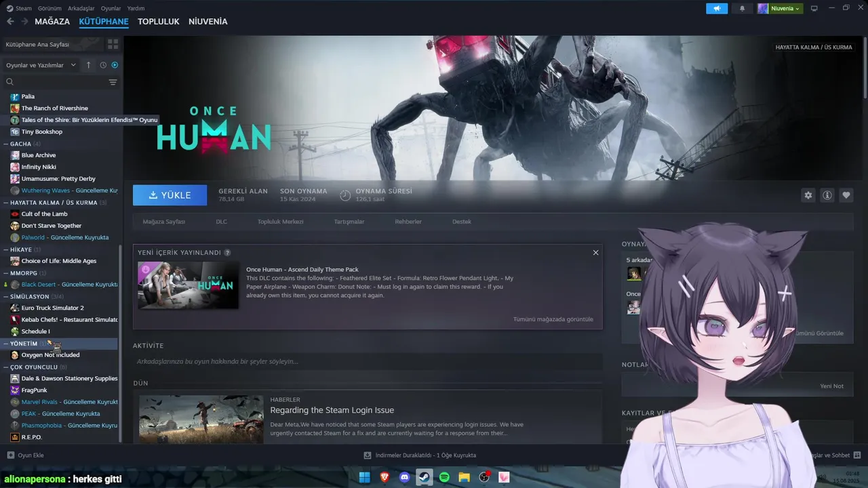Open Once Human Ascend DLC thumbnail
Screen dimensions: 868x488
point(188,285)
